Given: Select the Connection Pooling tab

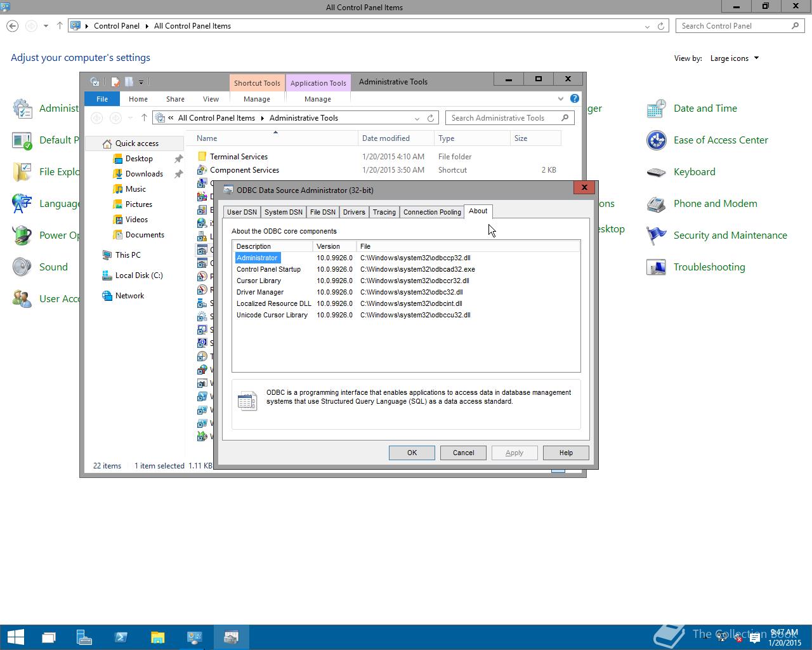Looking at the screenshot, I should tap(432, 212).
